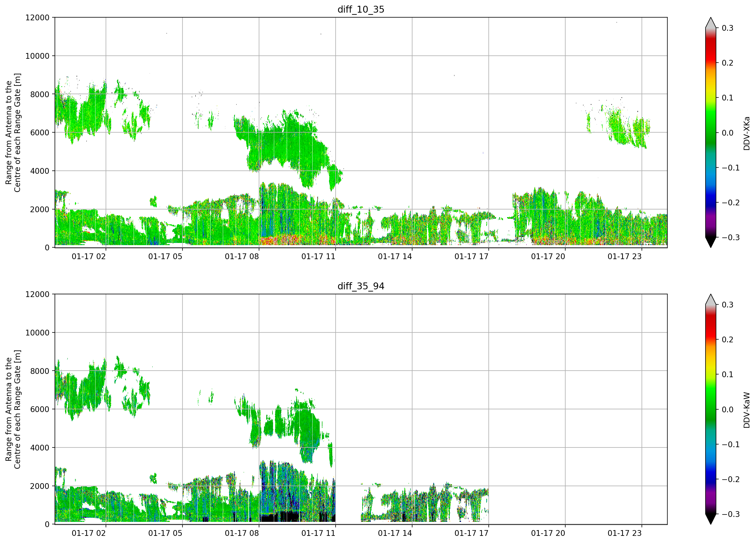Click the "−0.3" tick on DDV-XKa colorbar
Image resolution: width=756 pixels, height=543 pixels.
(x=731, y=237)
